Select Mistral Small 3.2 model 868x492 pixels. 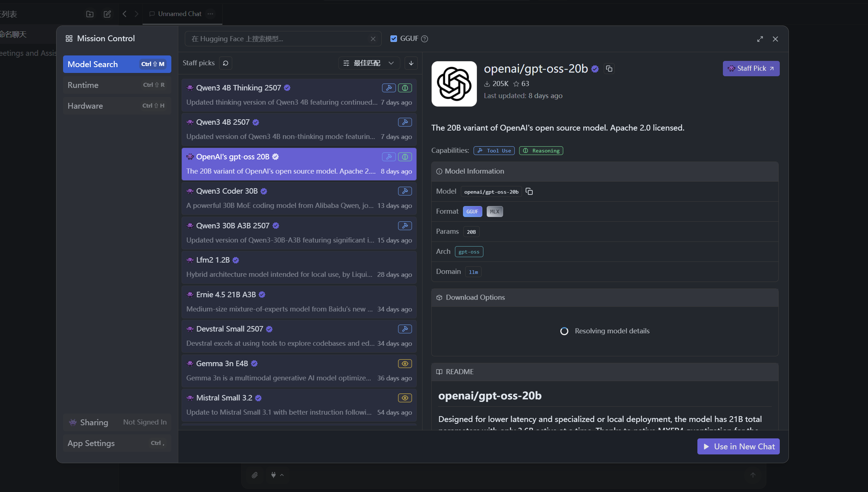[299, 405]
